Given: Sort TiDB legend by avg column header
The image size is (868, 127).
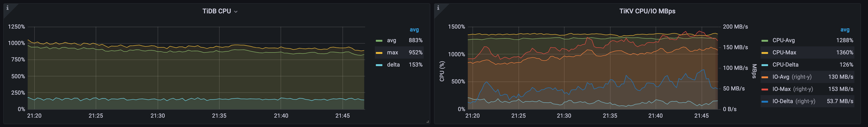Looking at the screenshot, I should (x=414, y=30).
